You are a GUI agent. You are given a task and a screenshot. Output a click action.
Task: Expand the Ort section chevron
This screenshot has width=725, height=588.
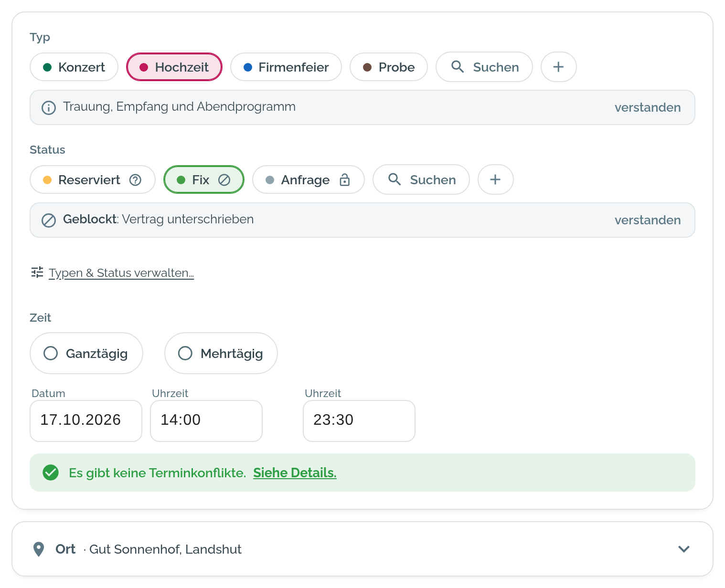[x=684, y=549]
